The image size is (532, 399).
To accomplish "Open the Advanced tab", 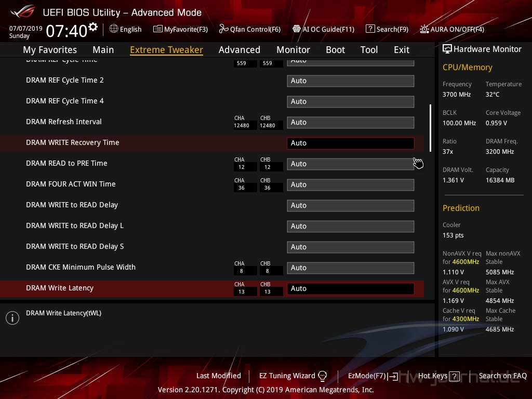I will pos(240,50).
